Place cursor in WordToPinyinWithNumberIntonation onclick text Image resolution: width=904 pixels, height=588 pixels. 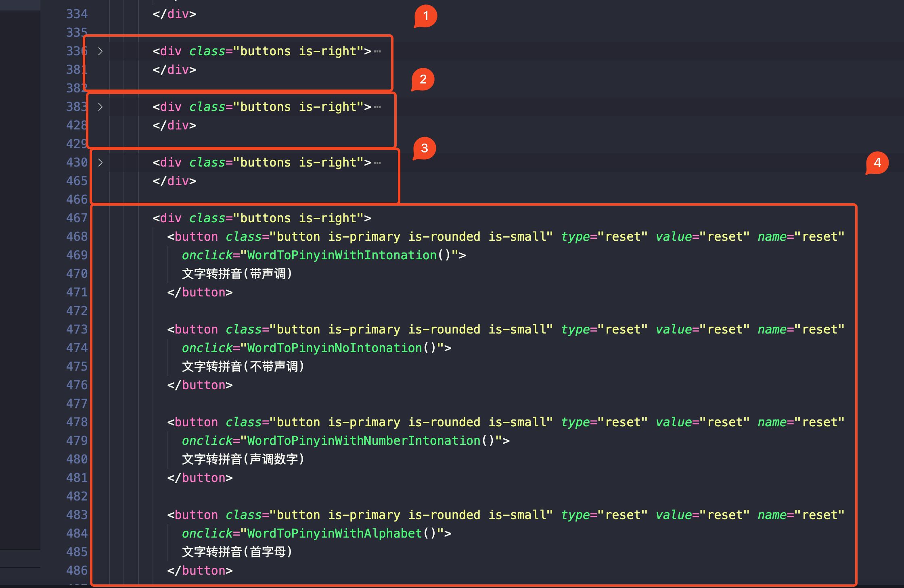pos(363,441)
